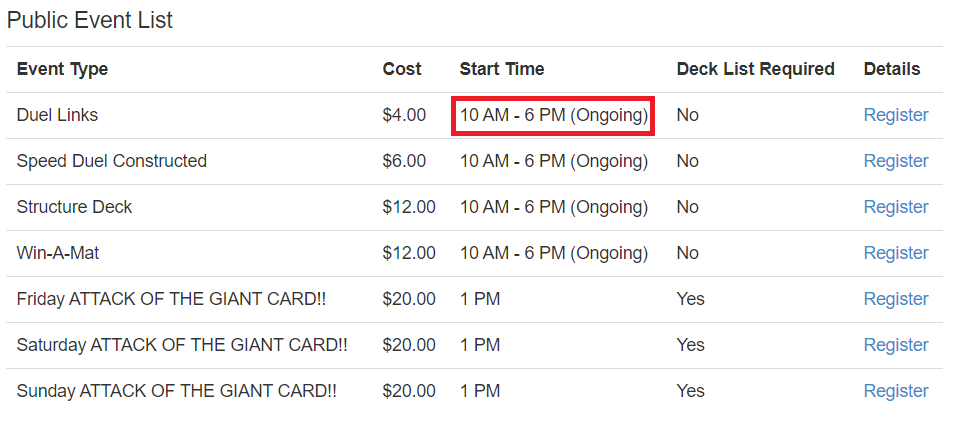Click the Event Type column header
962x425 pixels.
[62, 69]
